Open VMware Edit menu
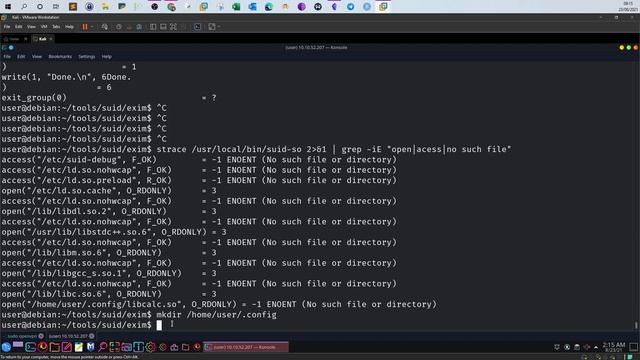 pyautogui.click(x=19, y=27)
